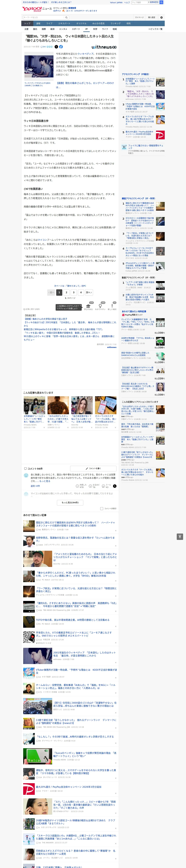
Task: Open related link 梅本さんの大学院の黒板で遊ぶ息子
Action: pyautogui.click(x=45, y=318)
